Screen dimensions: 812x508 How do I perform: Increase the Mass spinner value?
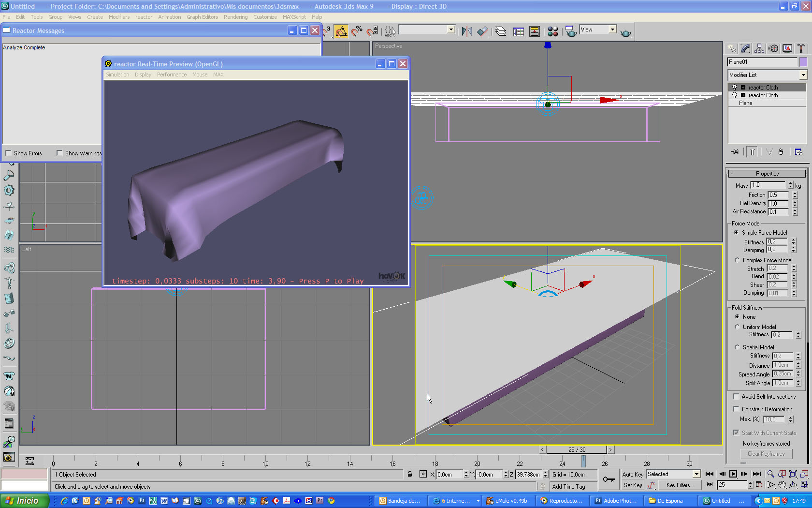pyautogui.click(x=791, y=183)
